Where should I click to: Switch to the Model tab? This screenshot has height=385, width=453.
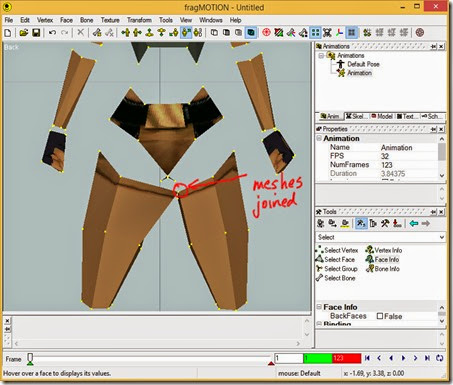coord(382,116)
